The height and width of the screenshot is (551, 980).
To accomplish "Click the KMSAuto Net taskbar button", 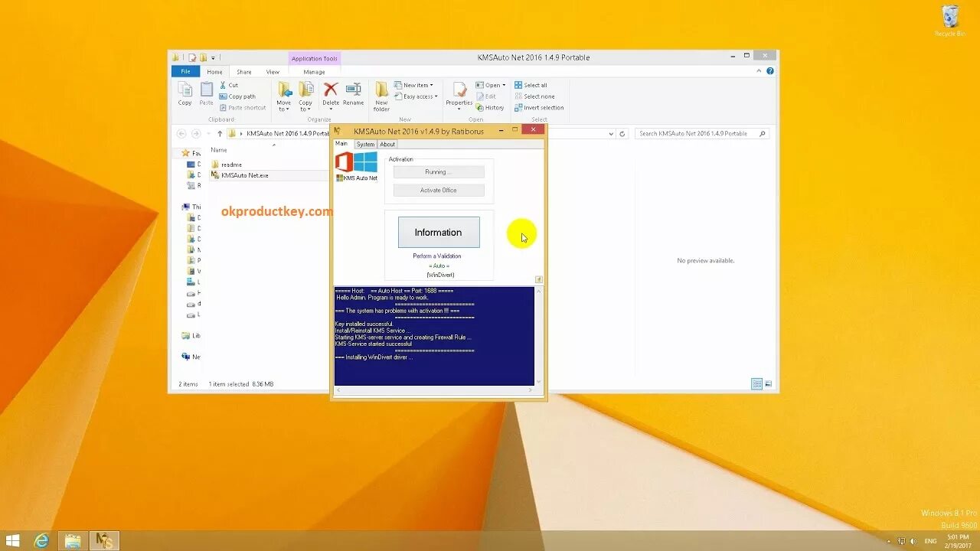I will 104,541.
